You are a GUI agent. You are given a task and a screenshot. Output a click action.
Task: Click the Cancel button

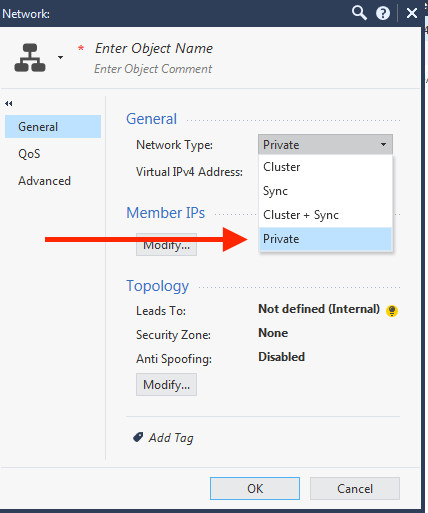click(355, 488)
